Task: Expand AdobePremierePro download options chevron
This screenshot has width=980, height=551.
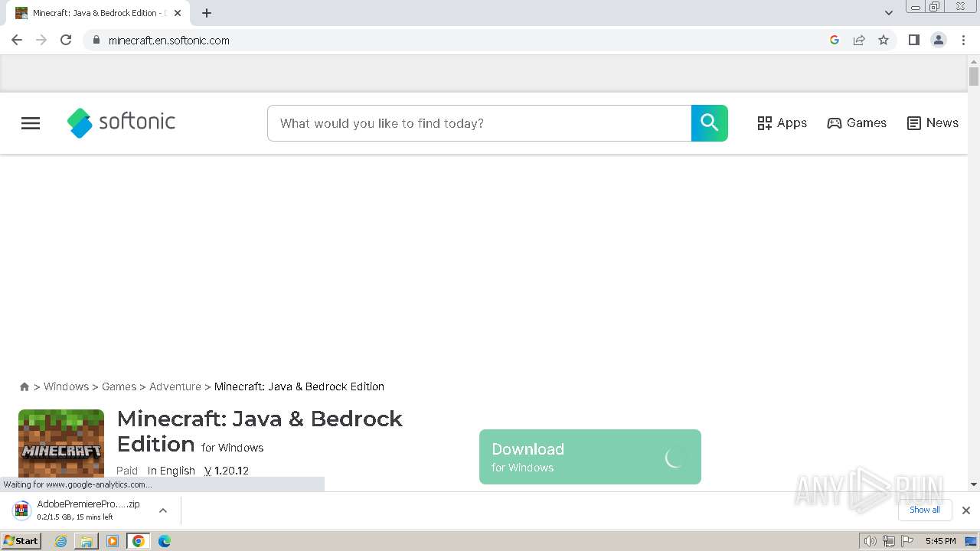Action: click(x=162, y=510)
